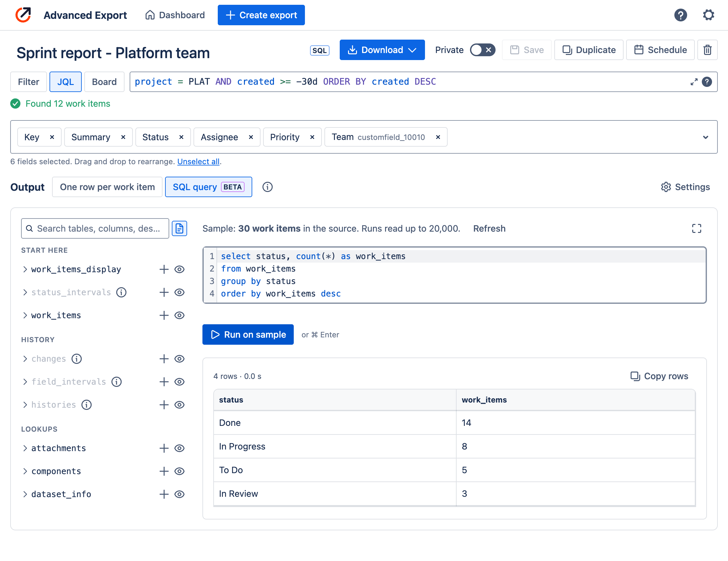Add status_intervals table with plus icon
The image size is (728, 561).
(164, 293)
